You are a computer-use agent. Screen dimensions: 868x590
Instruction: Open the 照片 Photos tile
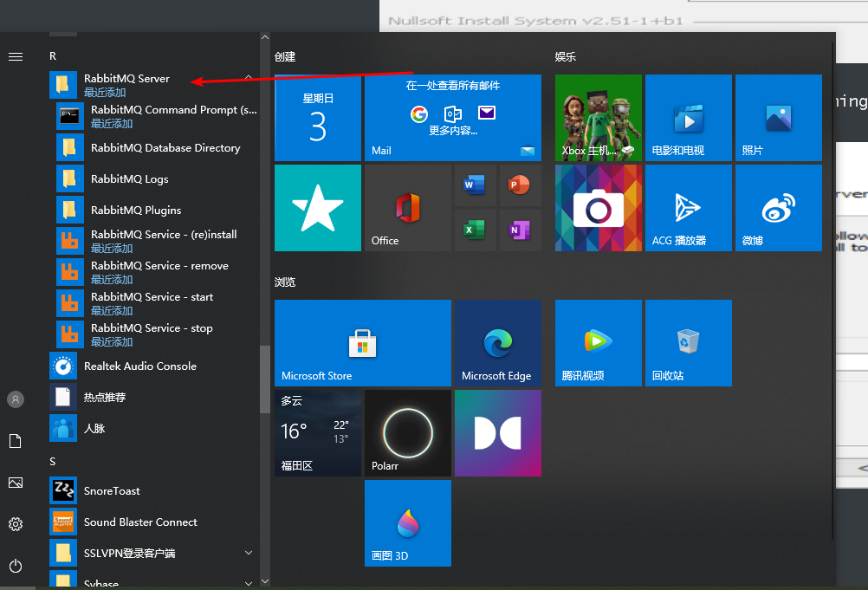(x=778, y=118)
